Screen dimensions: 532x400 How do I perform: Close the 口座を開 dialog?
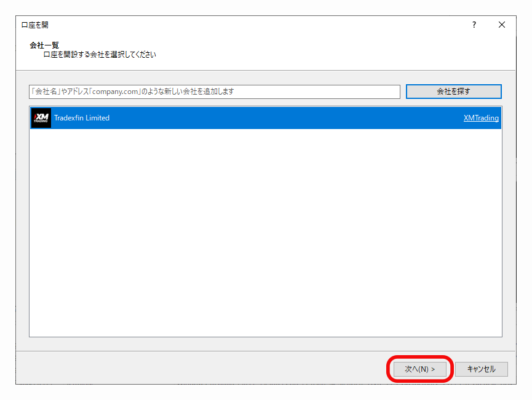click(502, 25)
